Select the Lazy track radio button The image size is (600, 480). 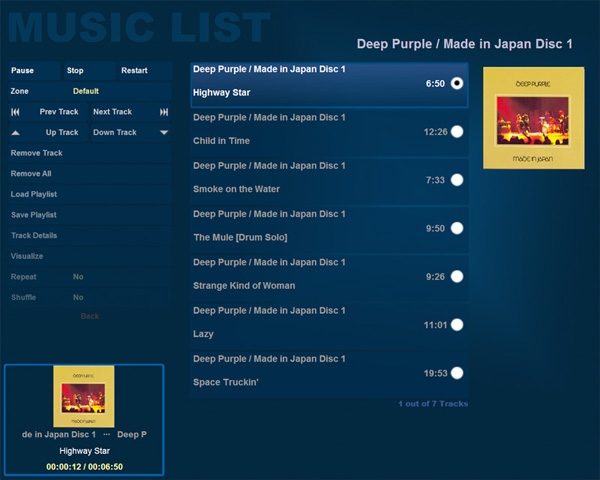point(457,325)
